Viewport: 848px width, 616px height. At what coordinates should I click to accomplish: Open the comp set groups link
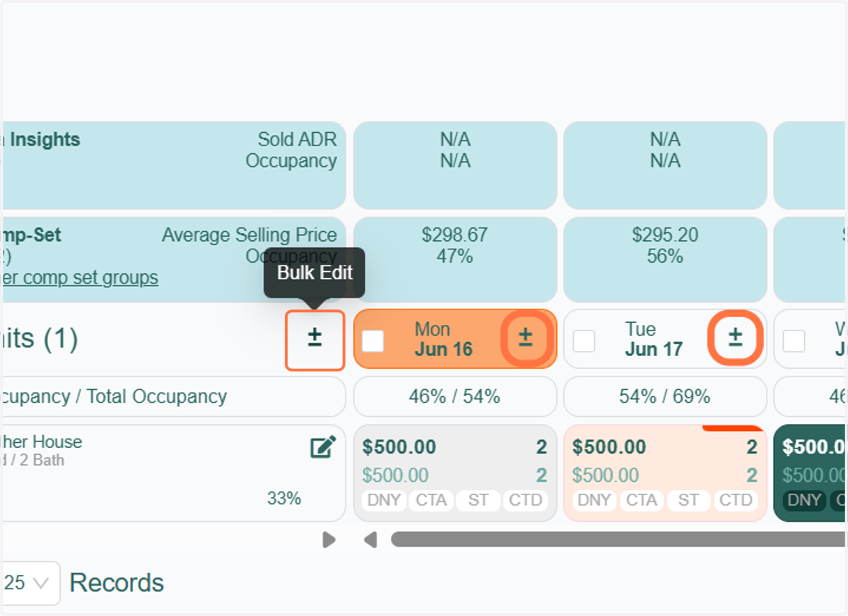[80, 278]
